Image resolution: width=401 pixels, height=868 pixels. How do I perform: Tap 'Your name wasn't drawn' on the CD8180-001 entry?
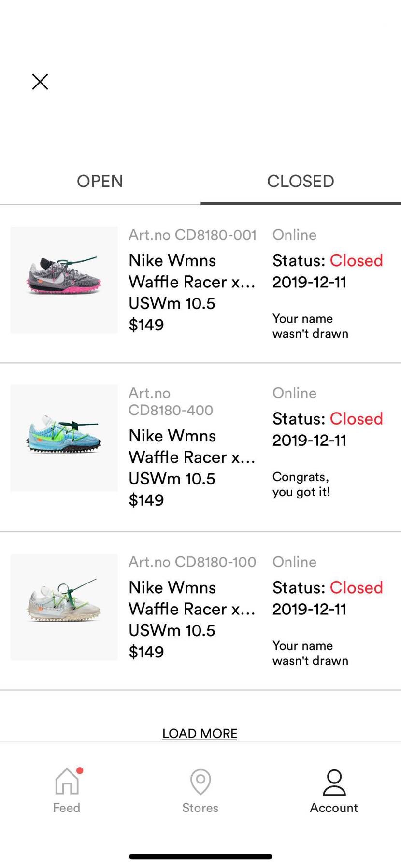[310, 326]
